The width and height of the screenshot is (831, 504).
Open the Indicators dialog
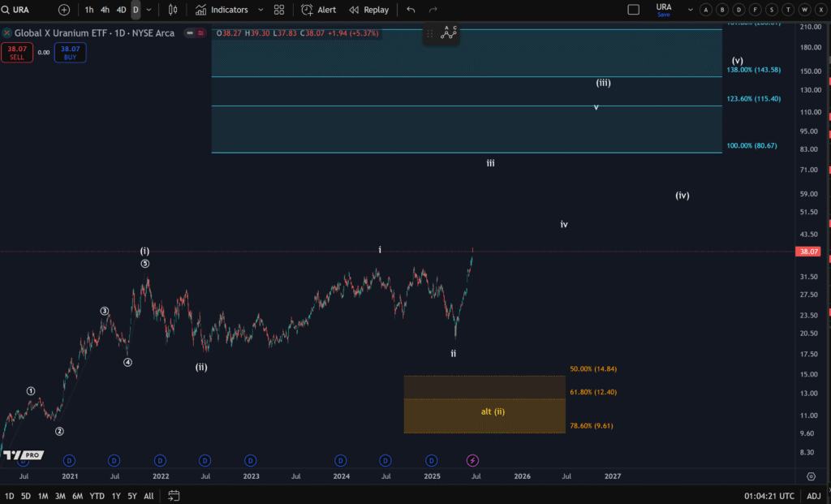[222, 10]
